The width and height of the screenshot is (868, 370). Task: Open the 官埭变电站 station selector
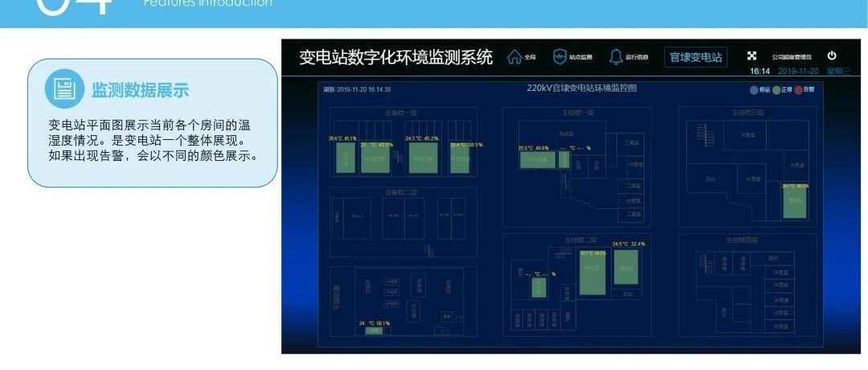coord(696,57)
